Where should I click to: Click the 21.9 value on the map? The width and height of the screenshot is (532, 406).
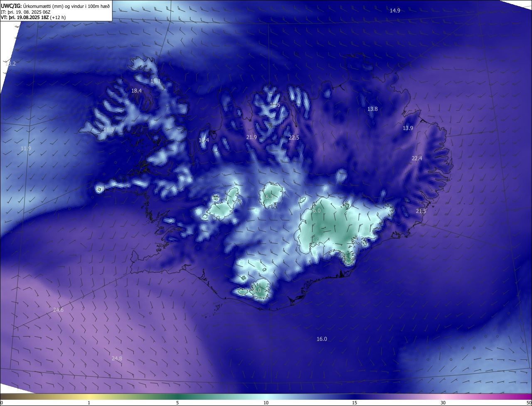click(x=251, y=137)
